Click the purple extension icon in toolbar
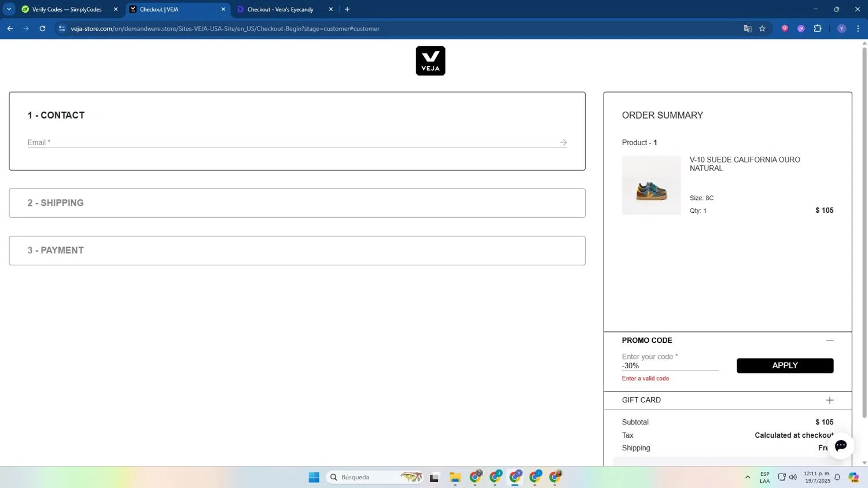The width and height of the screenshot is (868, 488). pyautogui.click(x=801, y=28)
